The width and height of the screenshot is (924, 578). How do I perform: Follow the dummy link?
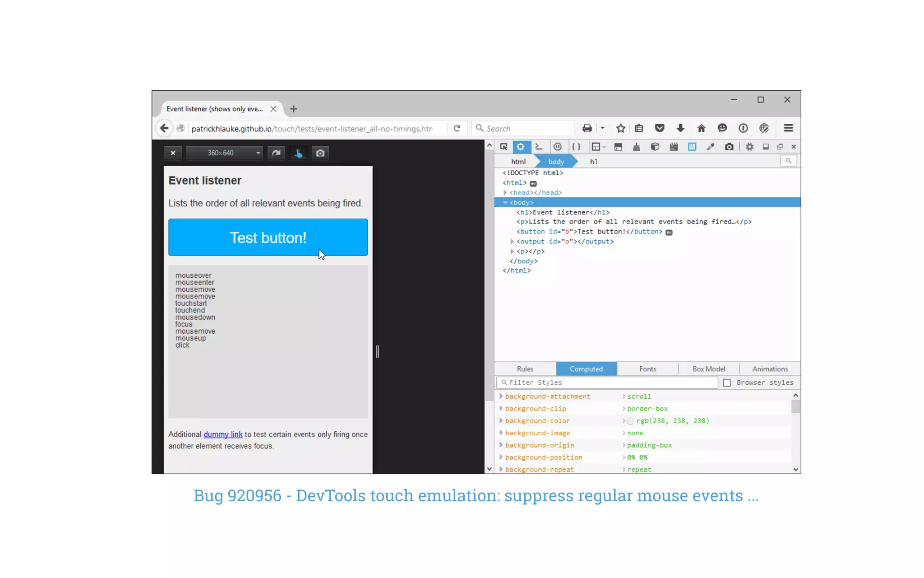coord(223,434)
